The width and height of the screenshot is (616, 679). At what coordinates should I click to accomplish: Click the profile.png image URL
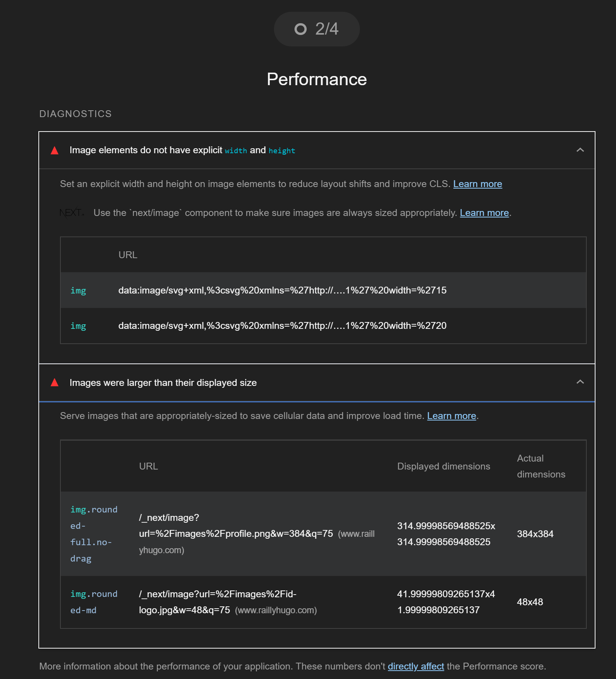[236, 534]
